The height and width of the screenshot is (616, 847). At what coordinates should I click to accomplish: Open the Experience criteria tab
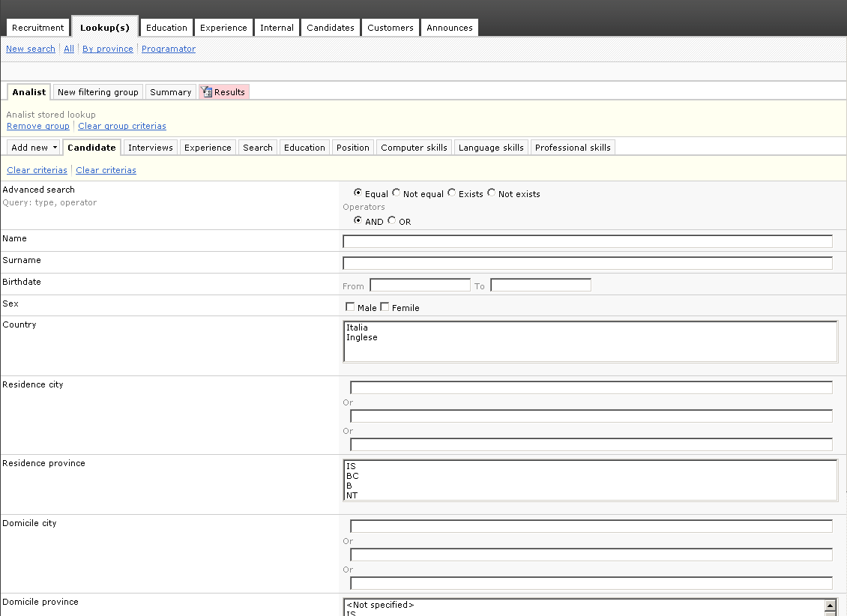(208, 148)
